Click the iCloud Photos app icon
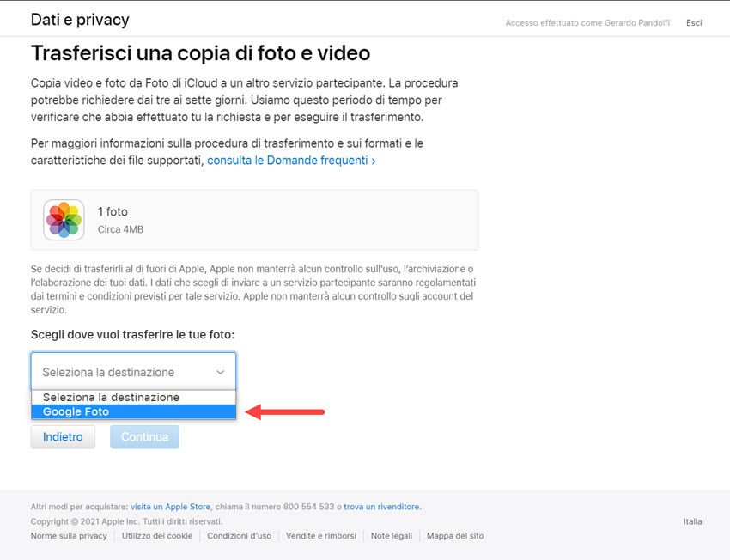This screenshot has height=560, width=730. coord(64,219)
